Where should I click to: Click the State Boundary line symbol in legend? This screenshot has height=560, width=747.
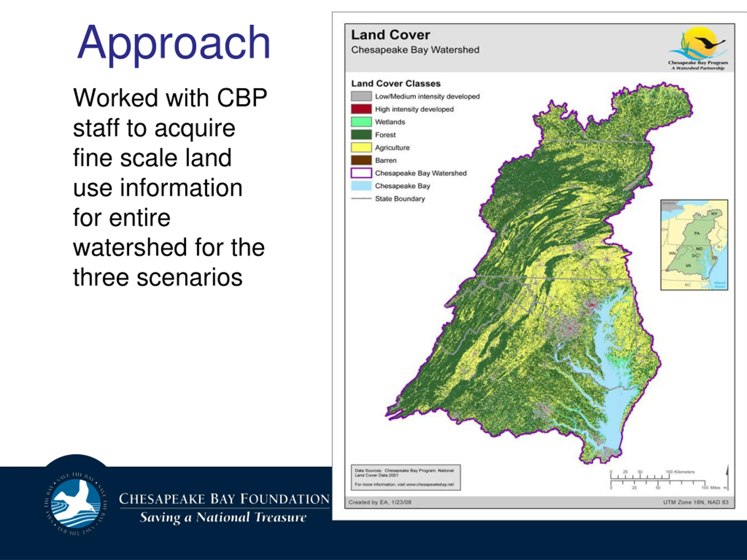[x=361, y=199]
